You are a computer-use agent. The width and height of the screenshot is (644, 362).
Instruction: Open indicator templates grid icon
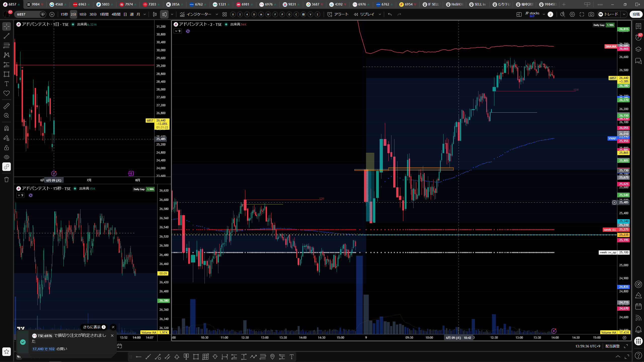[225, 14]
